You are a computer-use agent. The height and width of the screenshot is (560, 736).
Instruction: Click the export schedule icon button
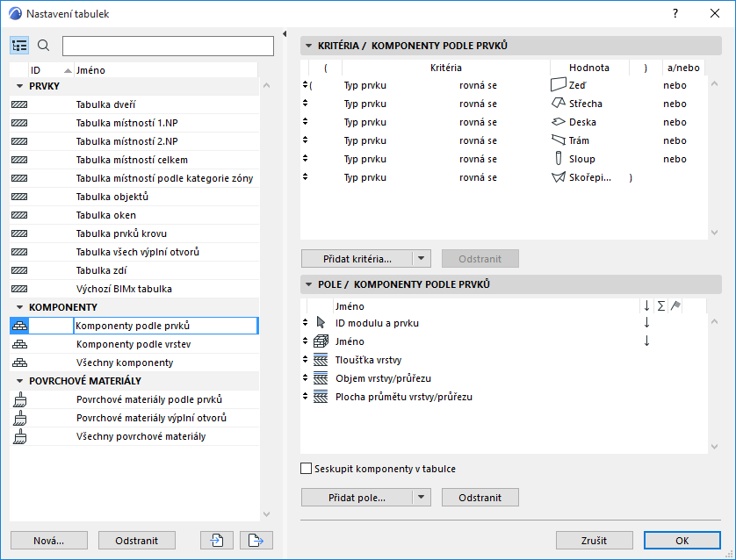(256, 540)
